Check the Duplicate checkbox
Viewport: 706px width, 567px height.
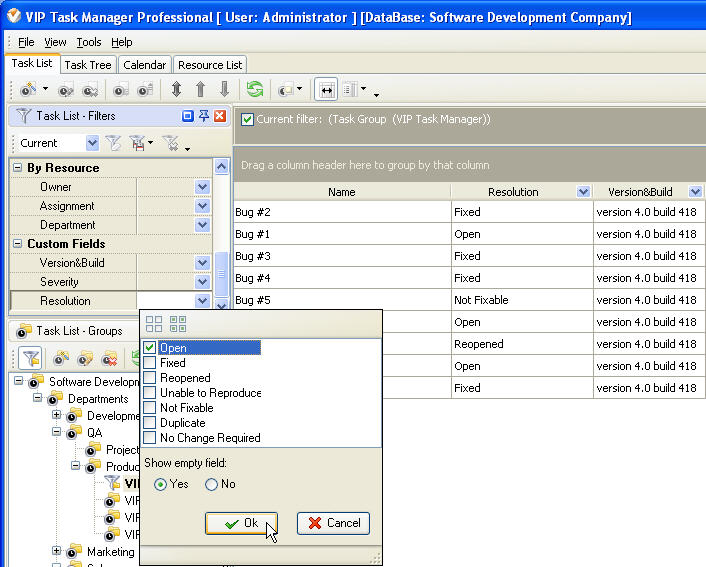(149, 422)
